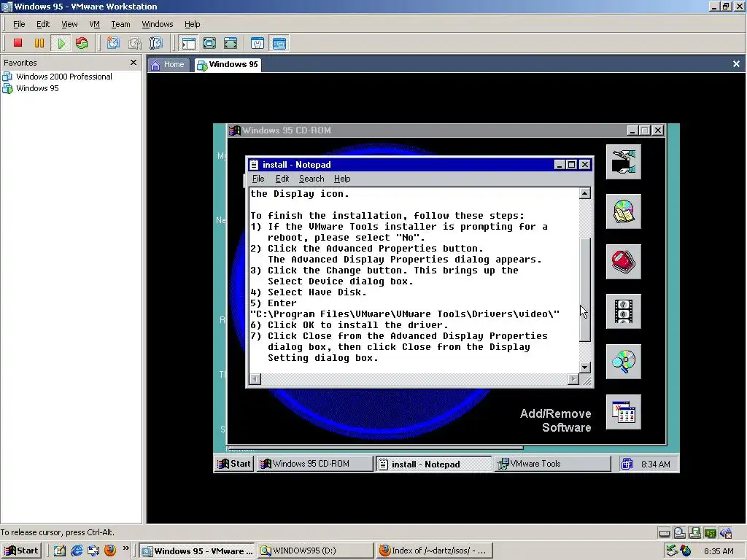Open the Windows menu in VMware menu bar
The image size is (747, 560).
click(x=158, y=24)
